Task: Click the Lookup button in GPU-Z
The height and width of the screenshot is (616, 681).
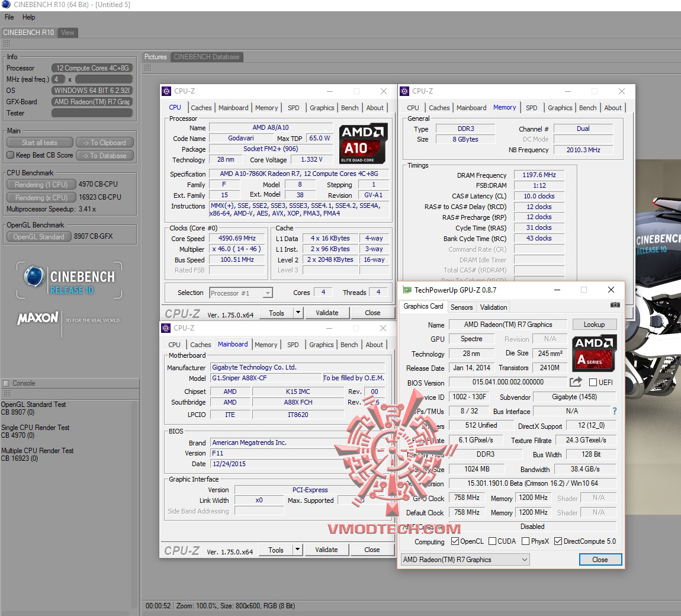Action: pos(594,325)
